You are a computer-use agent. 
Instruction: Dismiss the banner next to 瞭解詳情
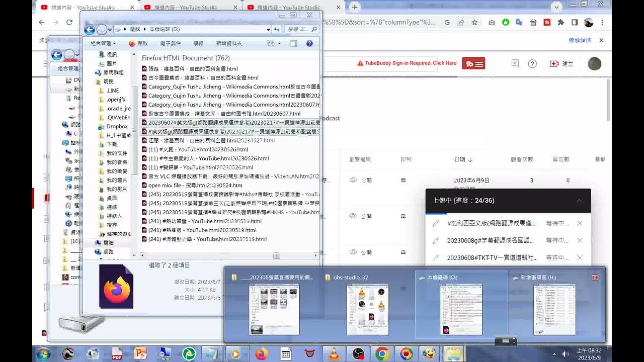coord(601,40)
